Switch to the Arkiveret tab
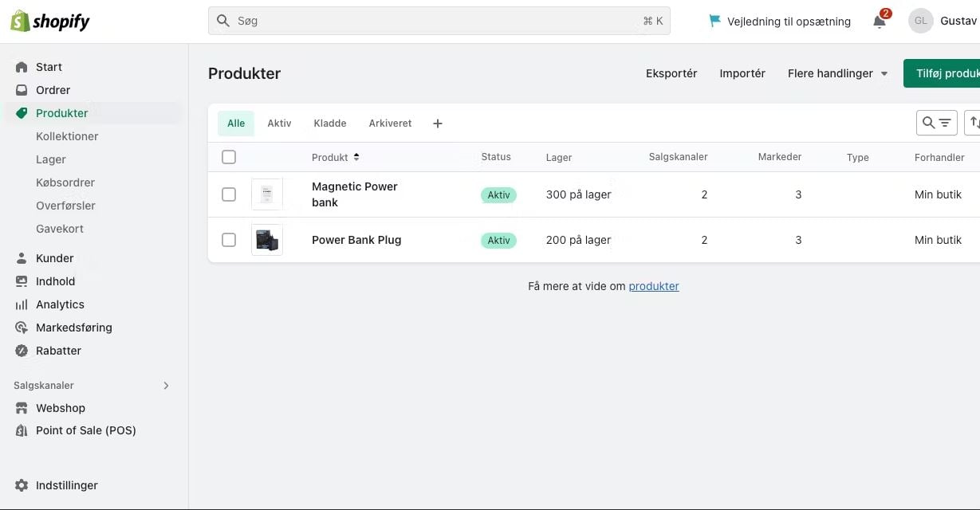The image size is (980, 510). coord(390,124)
